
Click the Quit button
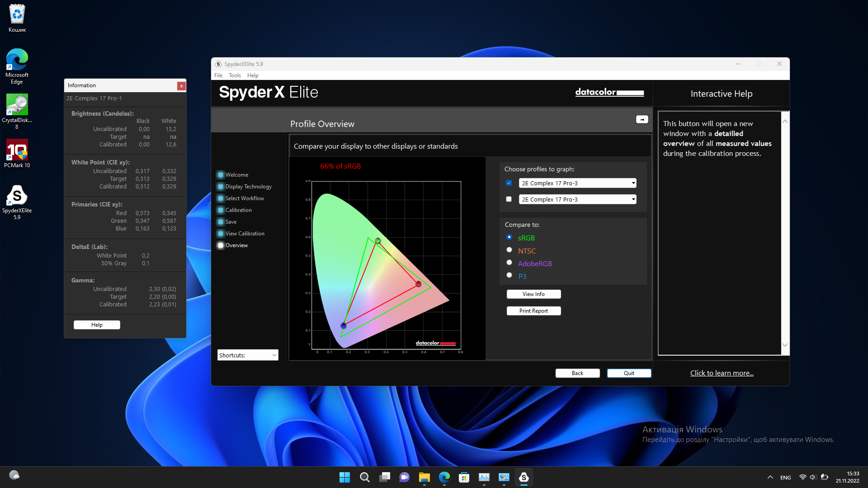click(x=629, y=373)
